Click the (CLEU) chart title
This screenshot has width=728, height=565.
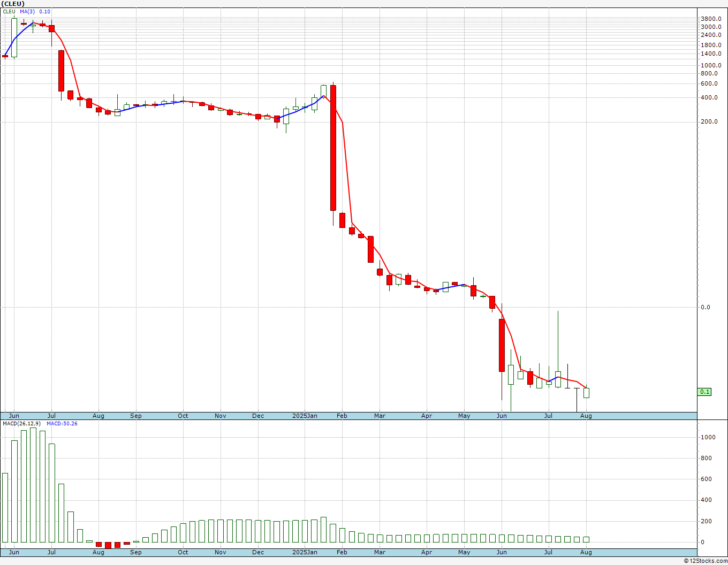tap(12, 4)
